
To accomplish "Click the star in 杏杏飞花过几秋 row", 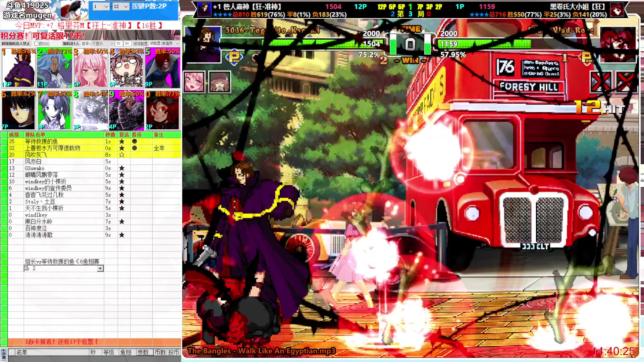I will [122, 195].
